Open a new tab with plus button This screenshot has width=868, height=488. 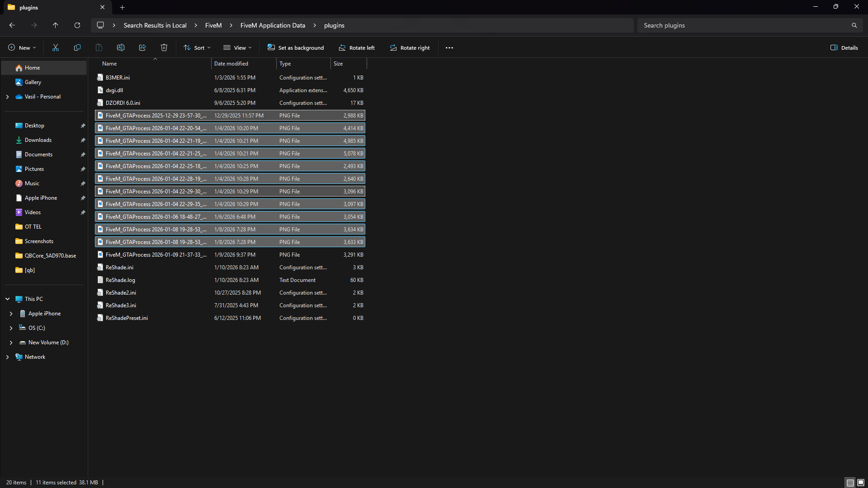pos(123,7)
